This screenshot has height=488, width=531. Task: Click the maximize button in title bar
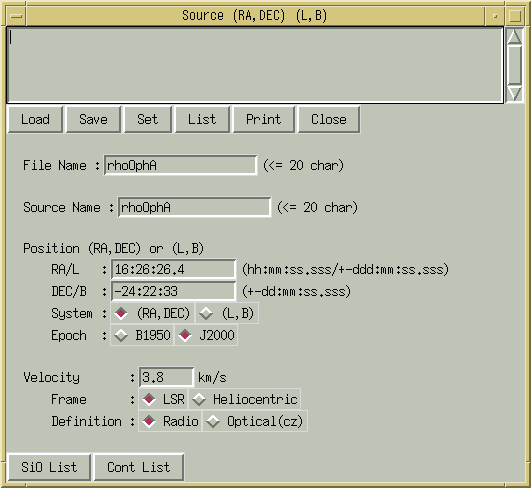pos(515,16)
